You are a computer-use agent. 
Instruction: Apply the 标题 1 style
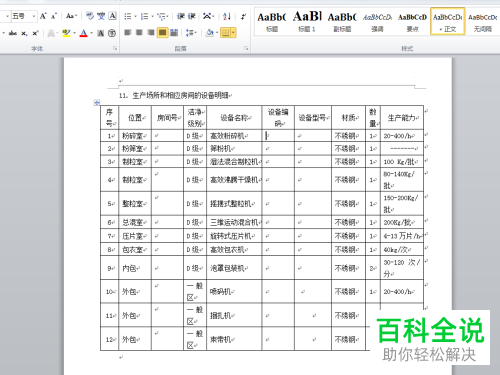click(307, 22)
